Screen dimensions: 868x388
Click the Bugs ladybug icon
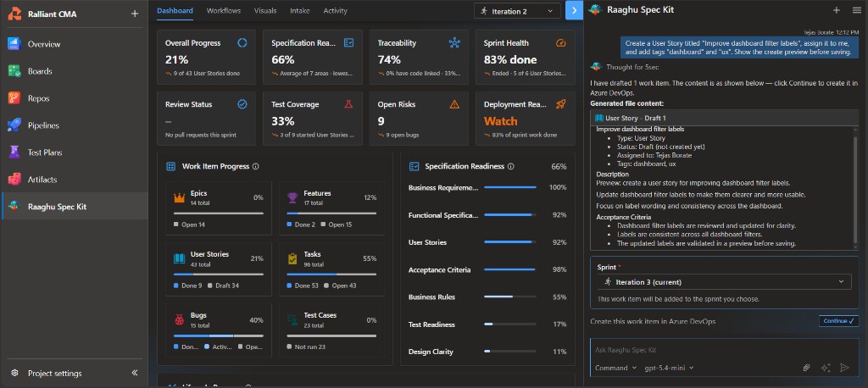coord(180,319)
